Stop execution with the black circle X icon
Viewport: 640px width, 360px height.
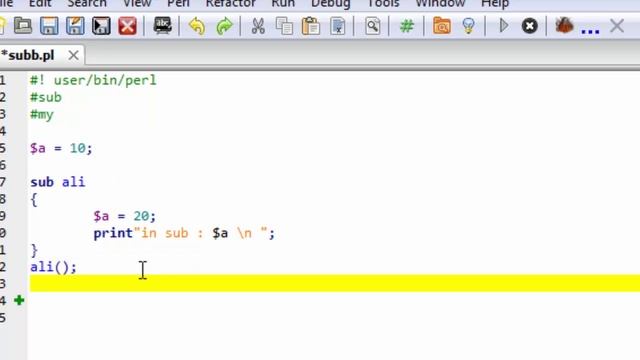(x=529, y=26)
